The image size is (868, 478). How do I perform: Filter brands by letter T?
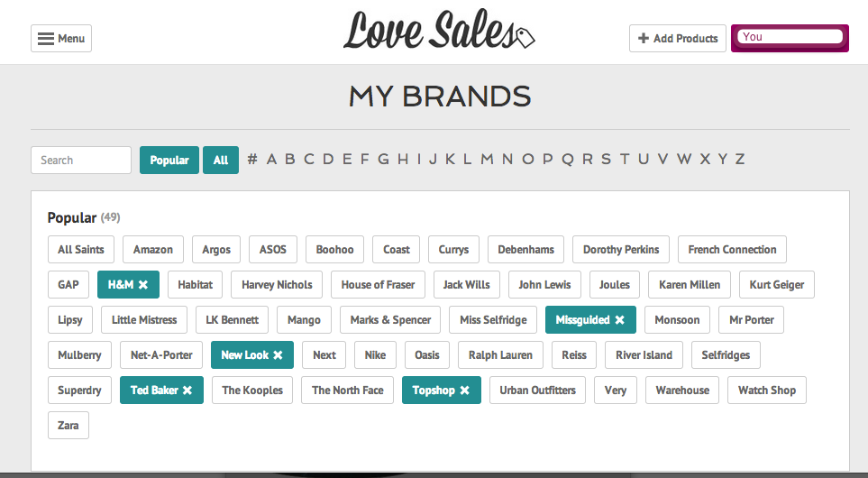click(625, 160)
